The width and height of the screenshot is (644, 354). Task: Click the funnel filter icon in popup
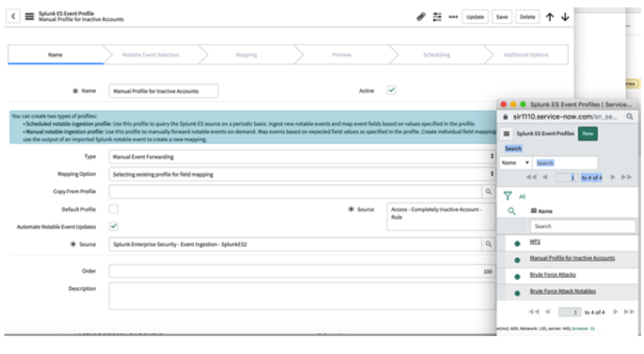click(507, 196)
